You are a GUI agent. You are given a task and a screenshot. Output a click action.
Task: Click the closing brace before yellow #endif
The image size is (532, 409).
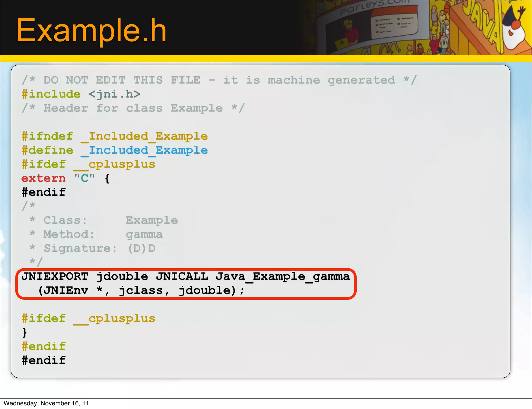coord(25,332)
